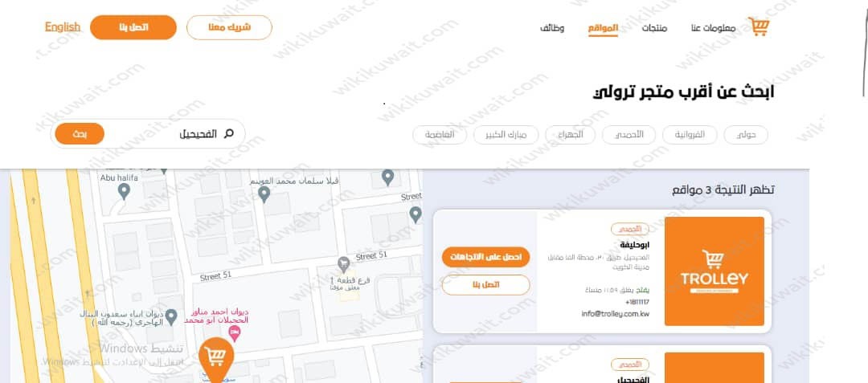Select the مبارك الكبير governorate filter chip

coord(506,135)
